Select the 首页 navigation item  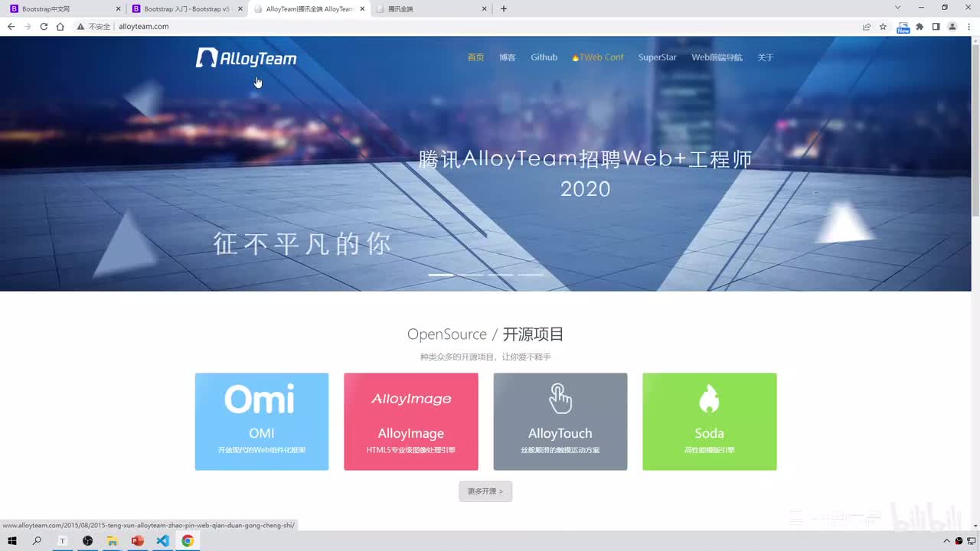[476, 57]
